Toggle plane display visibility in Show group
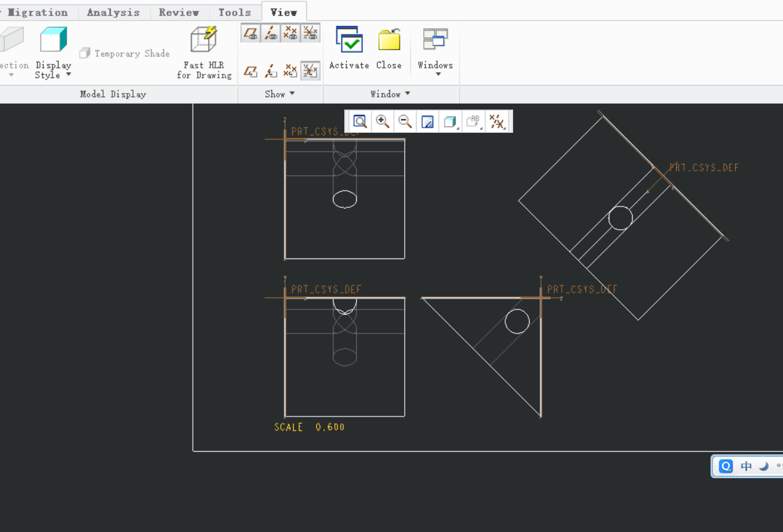 click(x=251, y=33)
